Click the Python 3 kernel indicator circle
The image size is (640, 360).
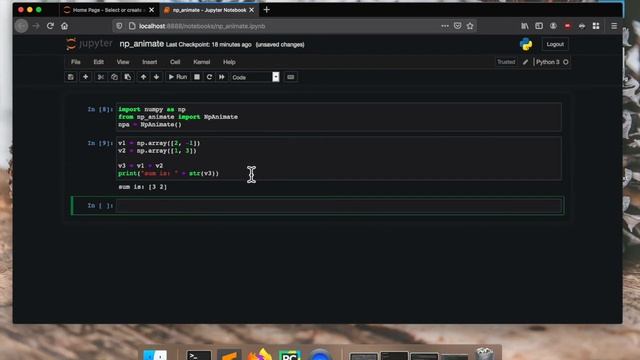click(566, 62)
